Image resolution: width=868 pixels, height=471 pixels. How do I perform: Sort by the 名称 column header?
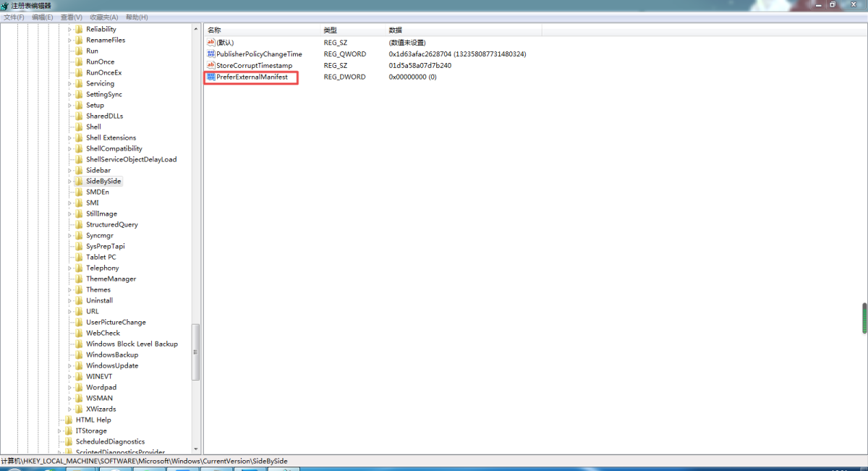(x=262, y=30)
